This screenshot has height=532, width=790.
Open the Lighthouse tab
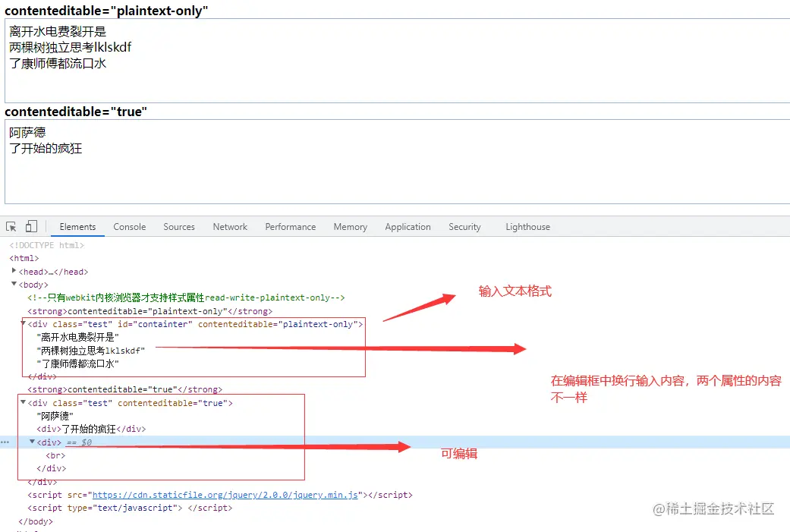[527, 227]
